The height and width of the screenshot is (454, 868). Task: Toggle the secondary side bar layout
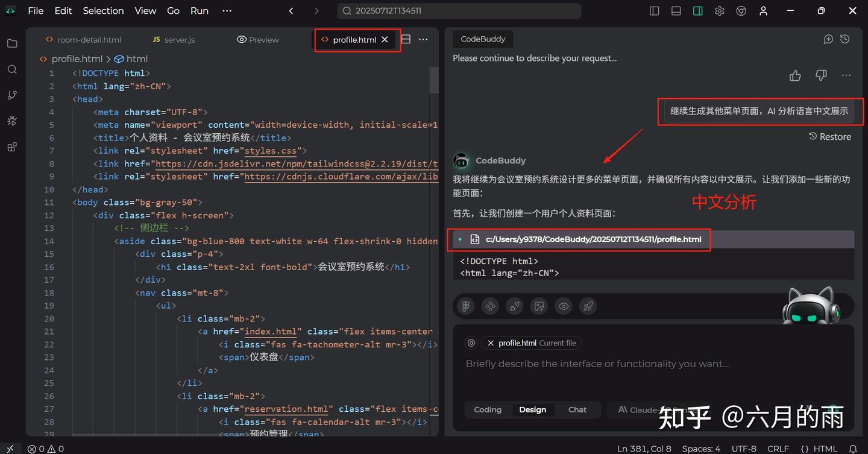(x=698, y=11)
